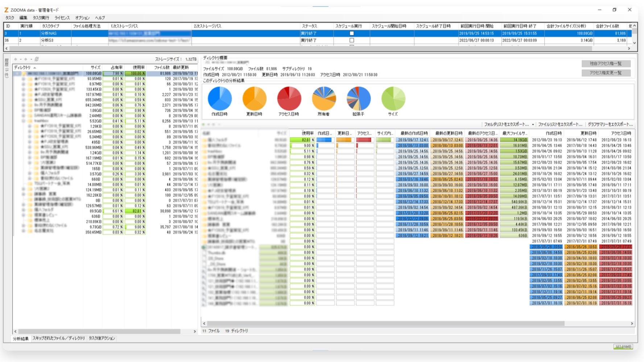
Task: Open dropdown arrow beside フォルダリストをエクスポート
Action: (x=533, y=124)
